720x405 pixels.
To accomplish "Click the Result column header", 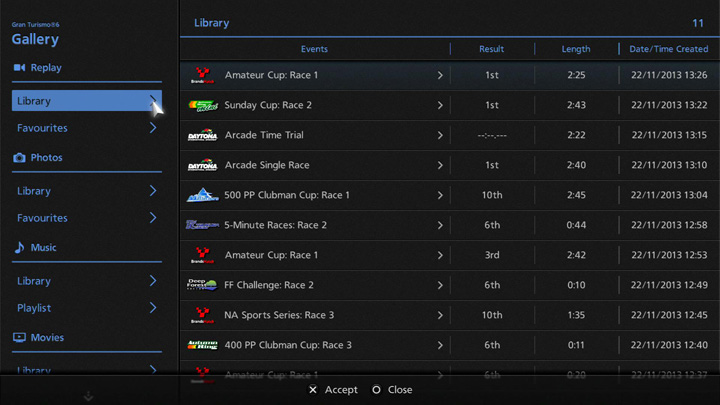I will pos(491,49).
